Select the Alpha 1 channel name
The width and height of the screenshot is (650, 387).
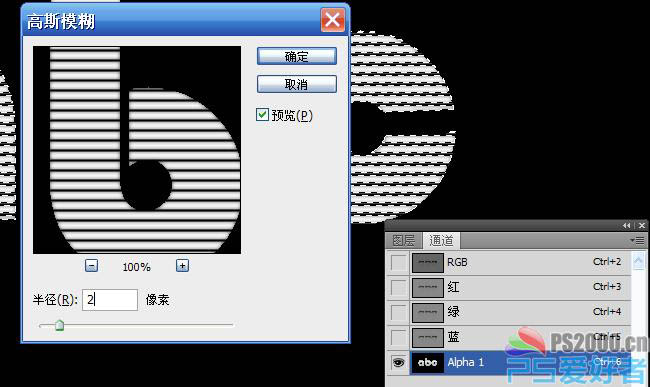[x=466, y=362]
